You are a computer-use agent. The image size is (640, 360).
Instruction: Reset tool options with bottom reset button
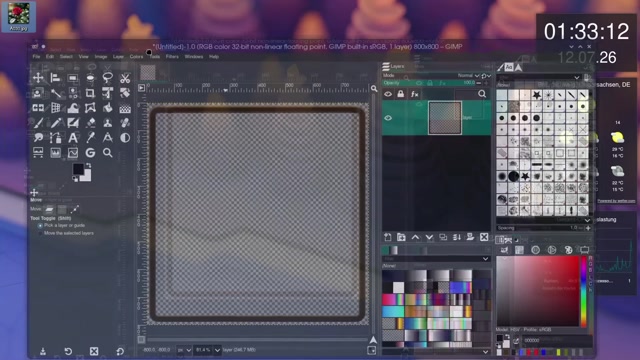coord(120,351)
